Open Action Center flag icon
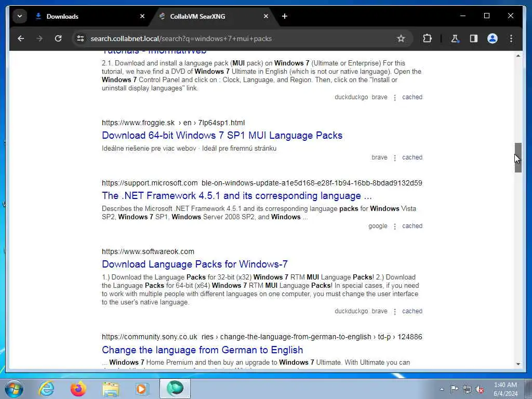532x399 pixels. pyautogui.click(x=454, y=389)
